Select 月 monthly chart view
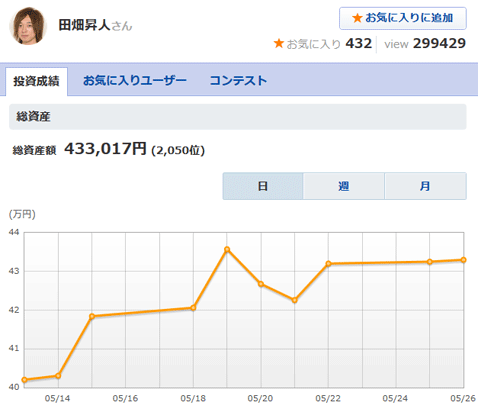This screenshot has width=478, height=412. [x=425, y=186]
